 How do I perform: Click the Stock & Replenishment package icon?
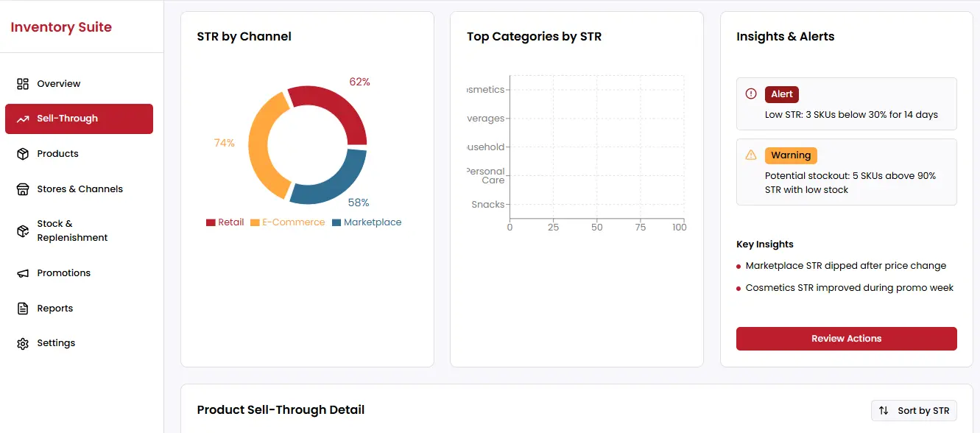(x=23, y=231)
